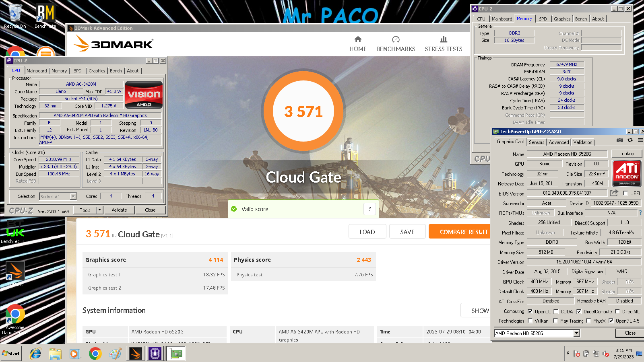Click the Core Speed value 2310.99 MHz
Image resolution: width=644 pixels, height=362 pixels.
point(59,159)
